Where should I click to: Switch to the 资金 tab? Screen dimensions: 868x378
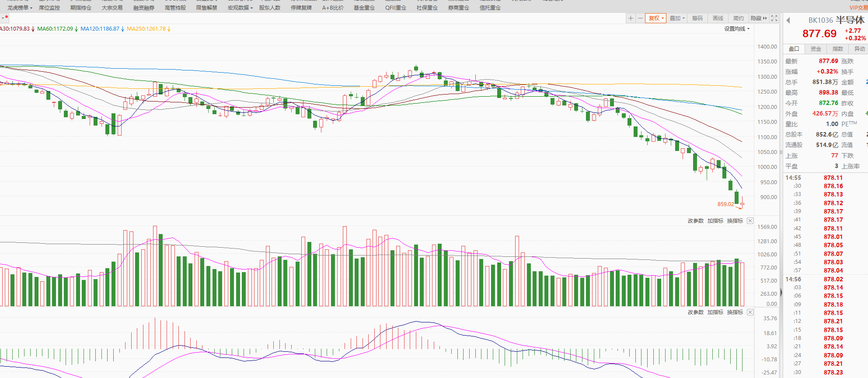click(816, 49)
